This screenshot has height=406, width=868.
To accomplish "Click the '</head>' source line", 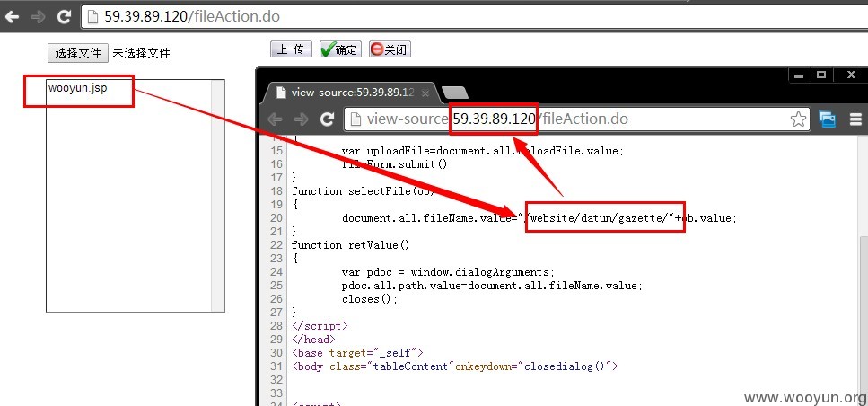I will (312, 339).
